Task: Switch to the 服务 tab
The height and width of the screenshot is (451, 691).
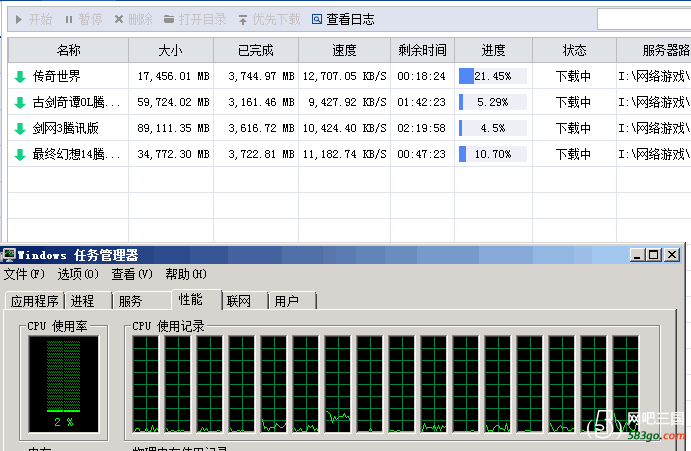Action: (141, 301)
